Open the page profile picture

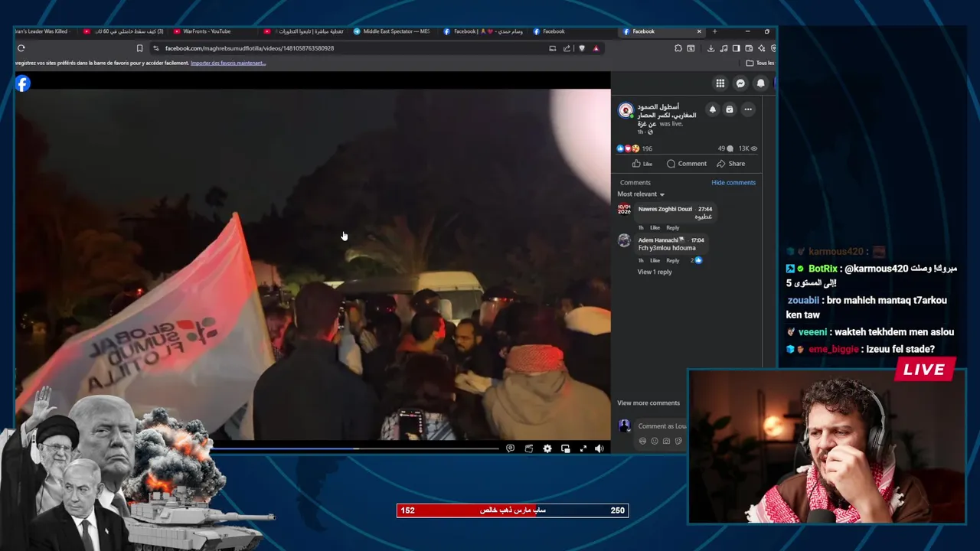[626, 110]
